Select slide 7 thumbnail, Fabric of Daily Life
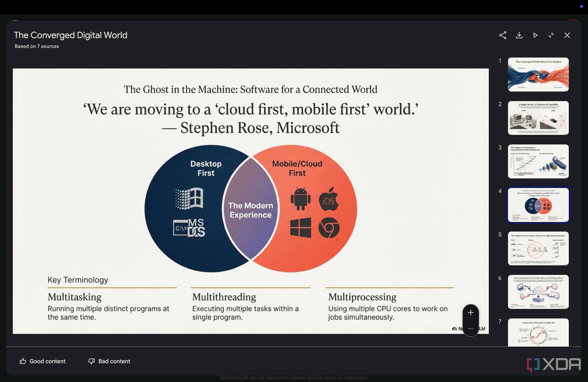588x382 pixels. point(538,332)
